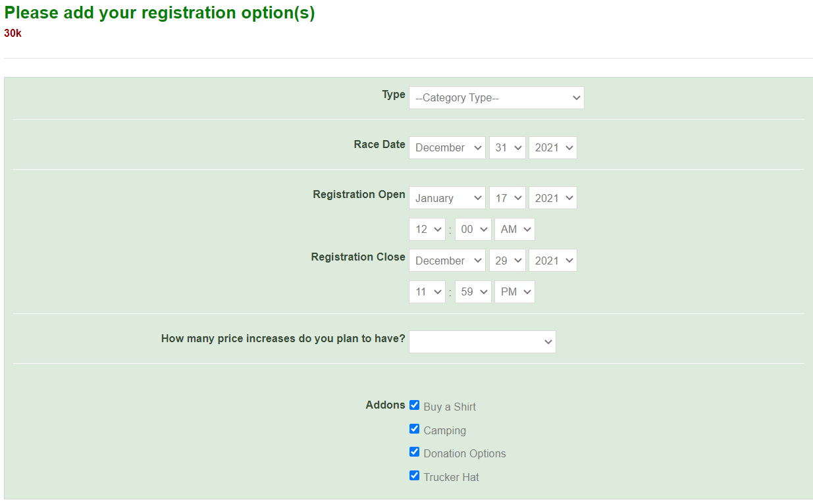Disable the Trucker Hat addon checkbox
The width and height of the screenshot is (813, 504).
414,476
